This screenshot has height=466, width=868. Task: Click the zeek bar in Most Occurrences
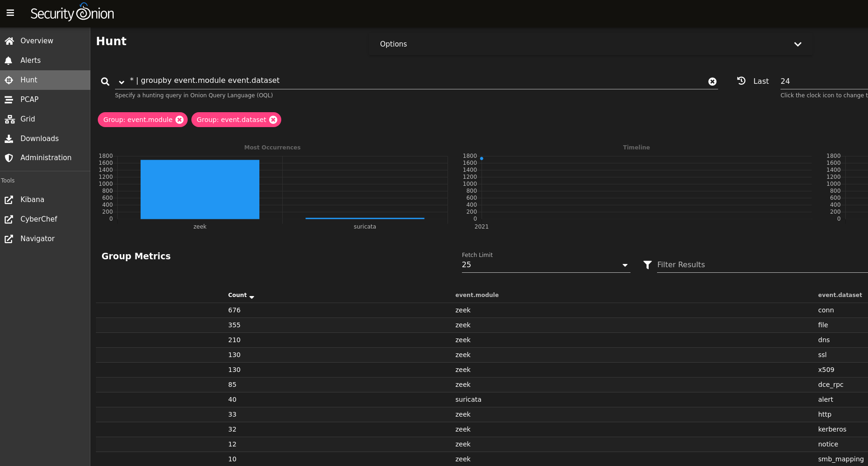click(x=200, y=189)
